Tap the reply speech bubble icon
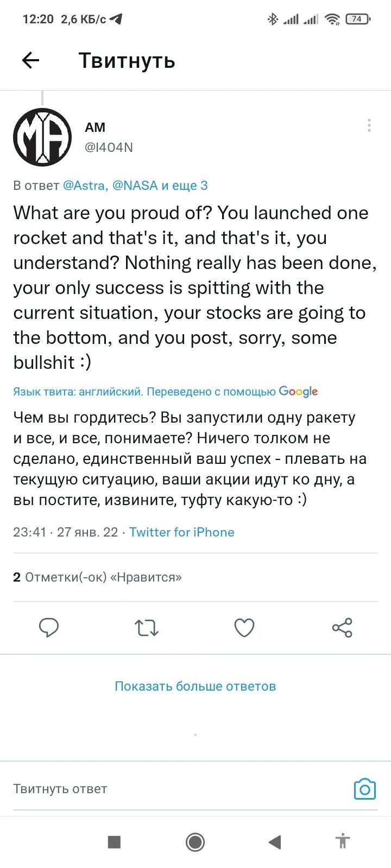 (x=49, y=628)
